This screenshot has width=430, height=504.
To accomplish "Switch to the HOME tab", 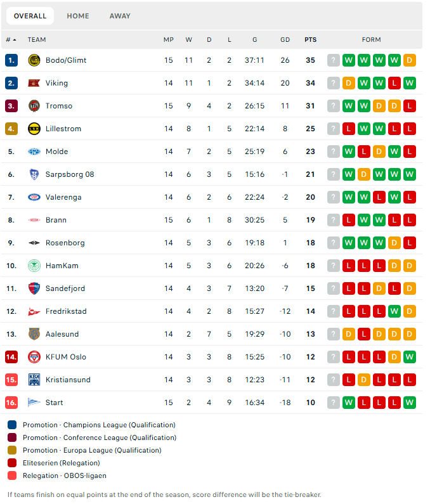I will [x=78, y=16].
